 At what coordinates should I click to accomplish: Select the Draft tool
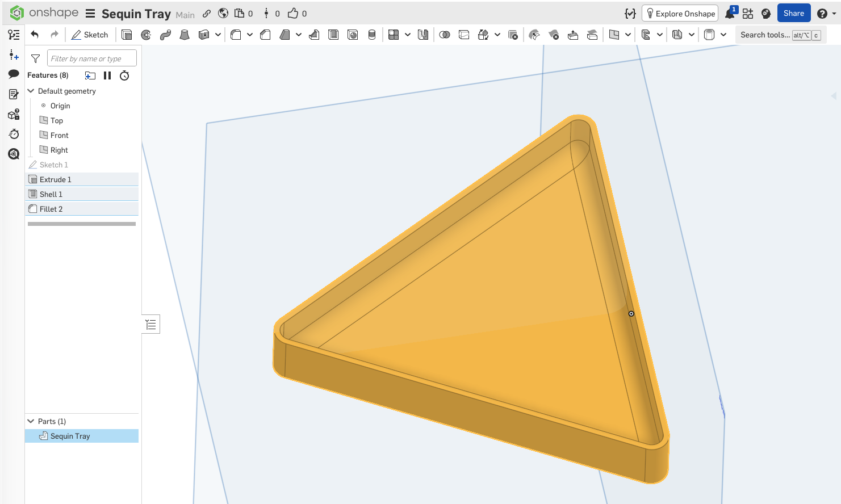284,35
